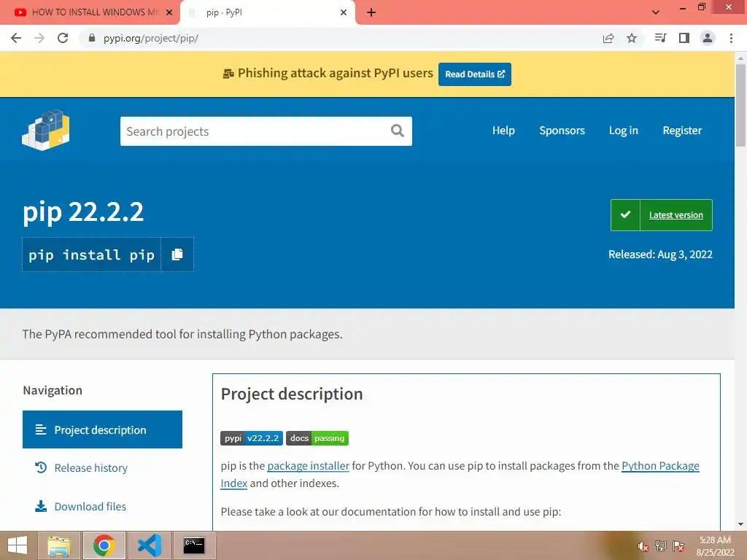Open Chrome profile avatar menu
The image size is (747, 560).
click(x=708, y=38)
